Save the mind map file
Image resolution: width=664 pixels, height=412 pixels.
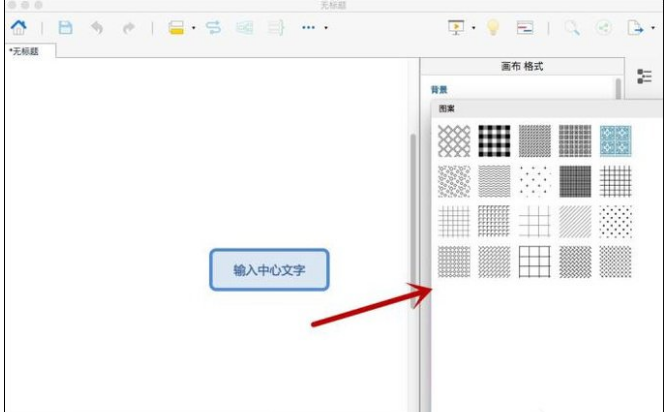[65, 28]
